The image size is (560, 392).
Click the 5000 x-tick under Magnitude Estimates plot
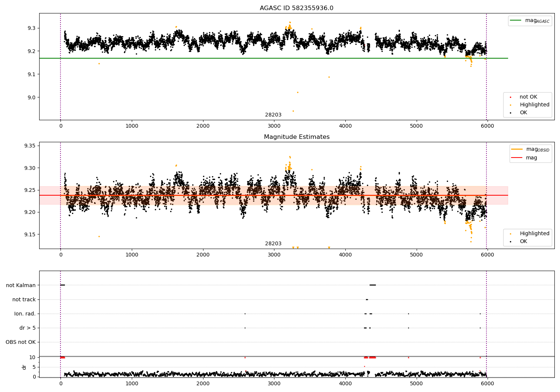tap(416, 255)
